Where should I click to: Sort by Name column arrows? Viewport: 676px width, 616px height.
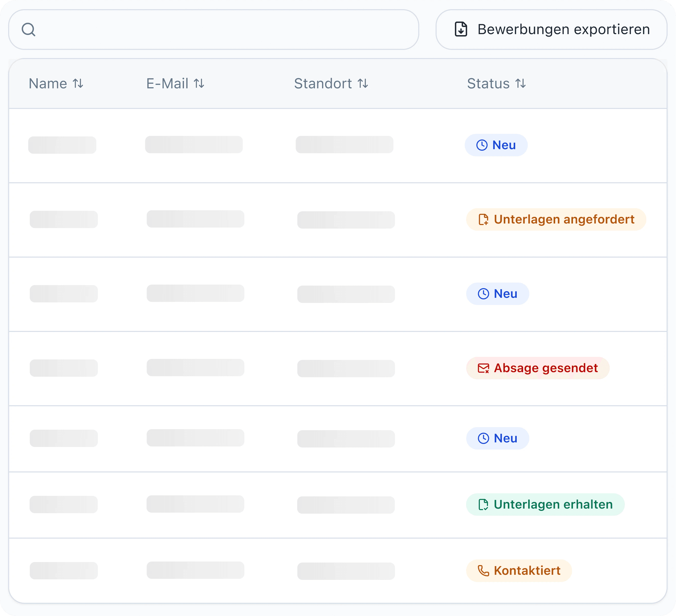(x=78, y=83)
